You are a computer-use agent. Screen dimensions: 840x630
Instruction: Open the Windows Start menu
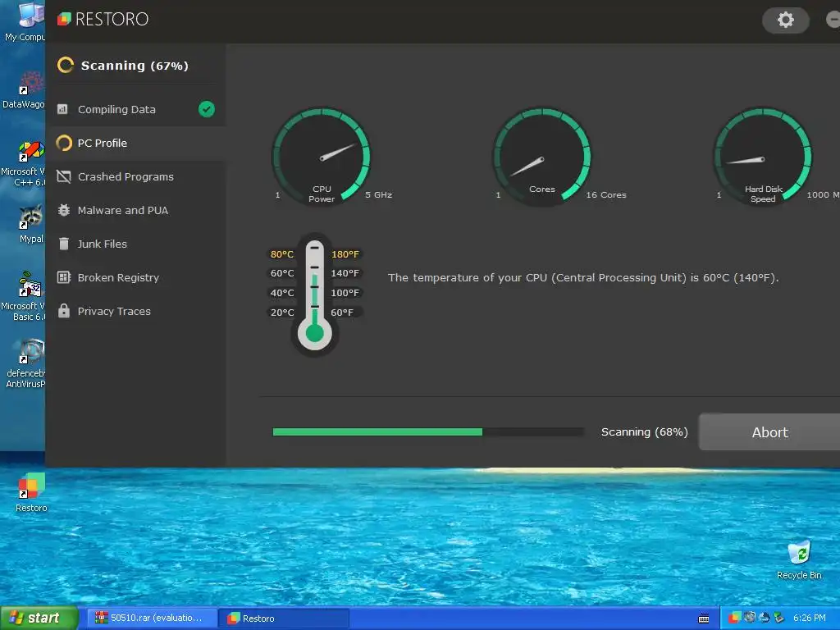tap(39, 619)
